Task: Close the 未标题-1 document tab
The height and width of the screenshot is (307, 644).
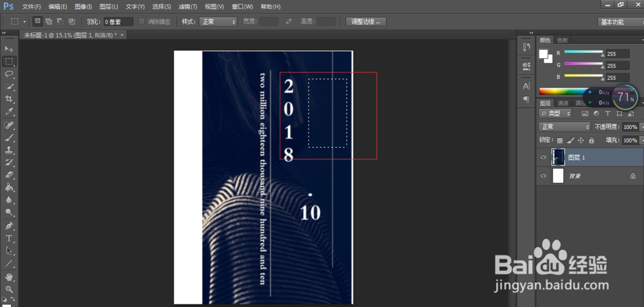Action: [x=122, y=35]
